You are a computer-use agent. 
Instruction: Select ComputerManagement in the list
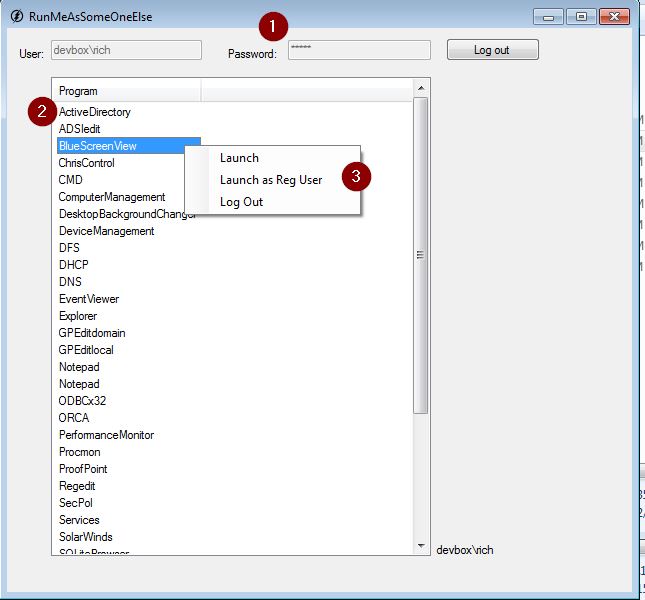[x=111, y=197]
